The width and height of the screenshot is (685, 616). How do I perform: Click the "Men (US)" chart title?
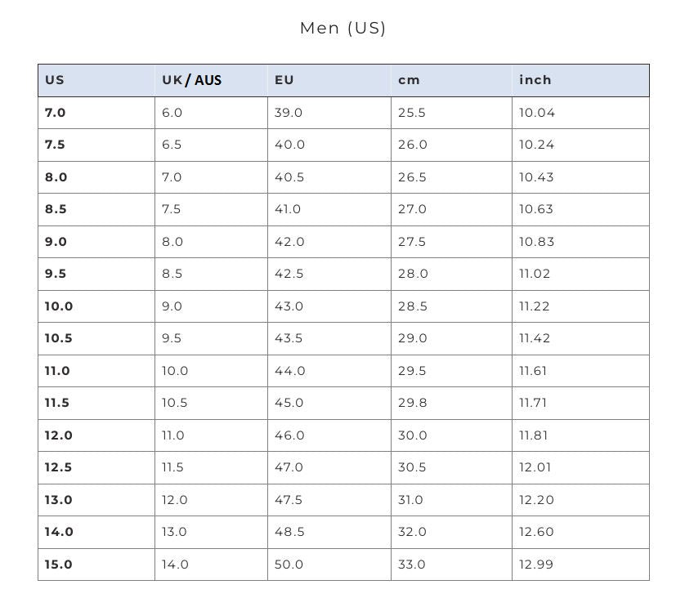pyautogui.click(x=342, y=28)
